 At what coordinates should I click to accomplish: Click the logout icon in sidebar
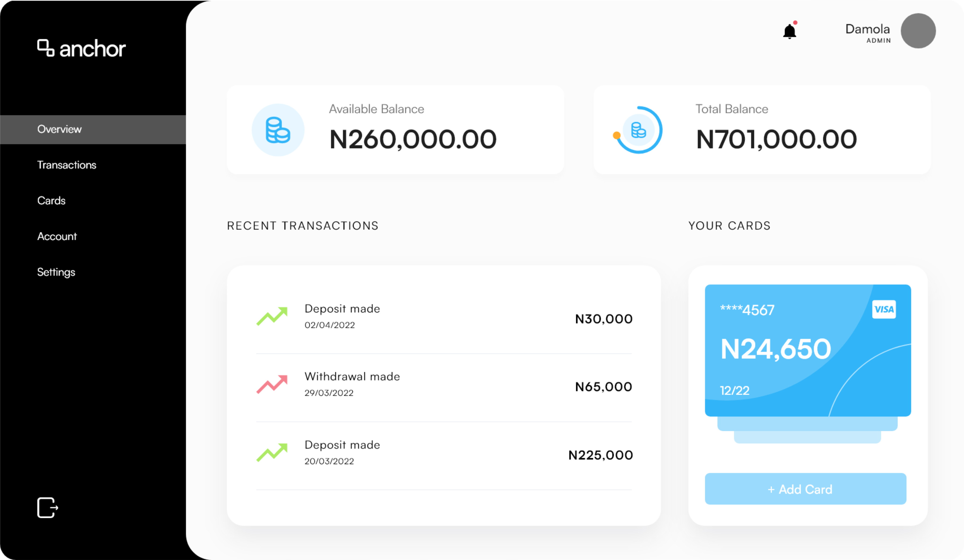[x=47, y=508]
